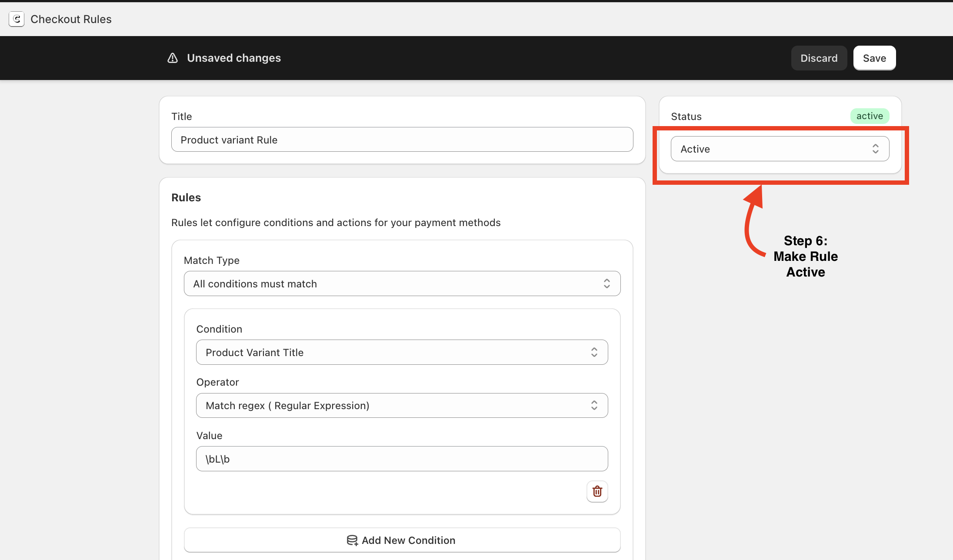Click the green active status badge

869,116
